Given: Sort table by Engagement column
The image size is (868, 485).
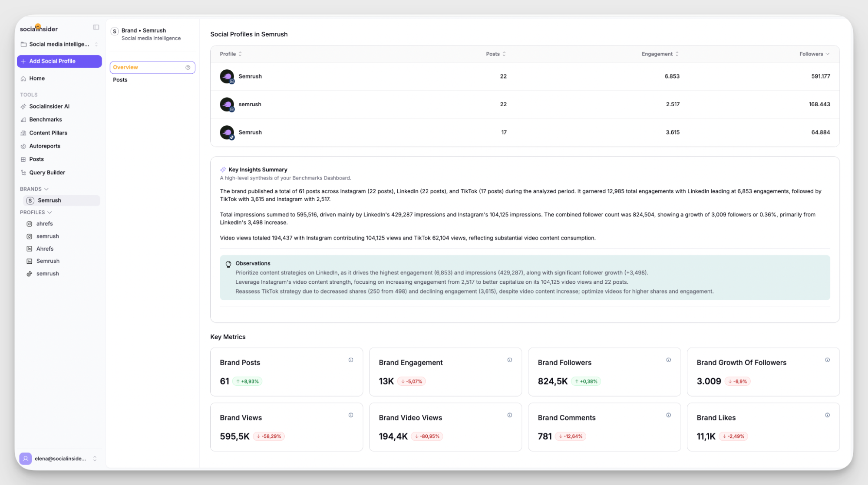Looking at the screenshot, I should 660,54.
